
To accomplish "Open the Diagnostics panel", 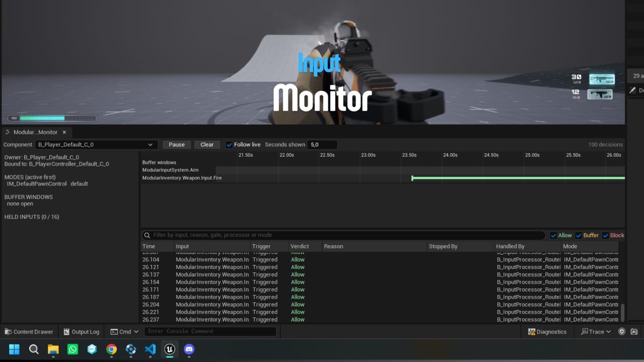I will click(547, 332).
